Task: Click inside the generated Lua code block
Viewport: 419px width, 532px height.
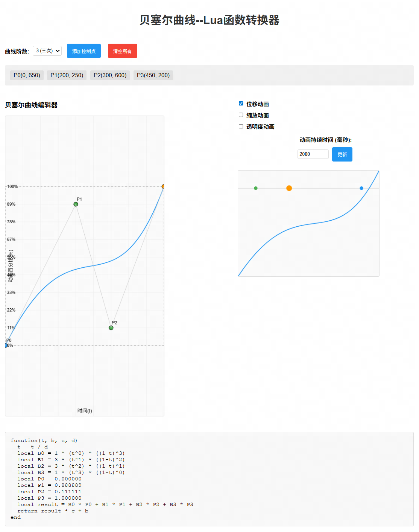Action: (x=209, y=479)
